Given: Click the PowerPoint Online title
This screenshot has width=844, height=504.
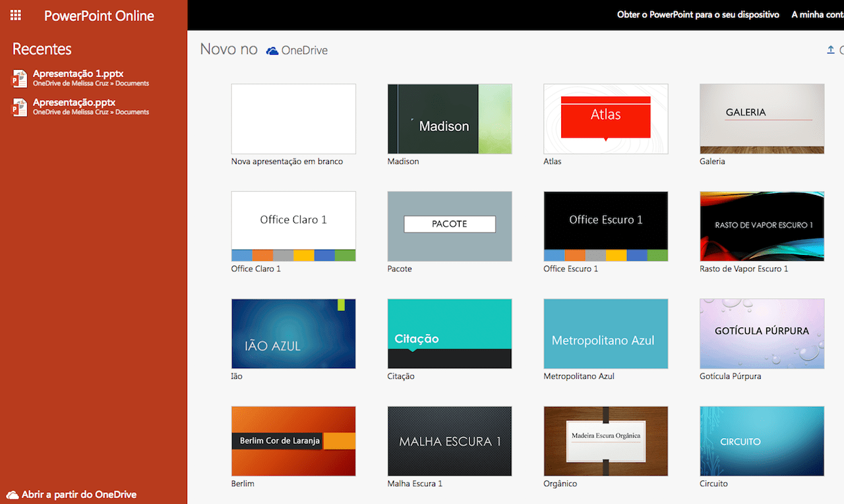Looking at the screenshot, I should [99, 15].
